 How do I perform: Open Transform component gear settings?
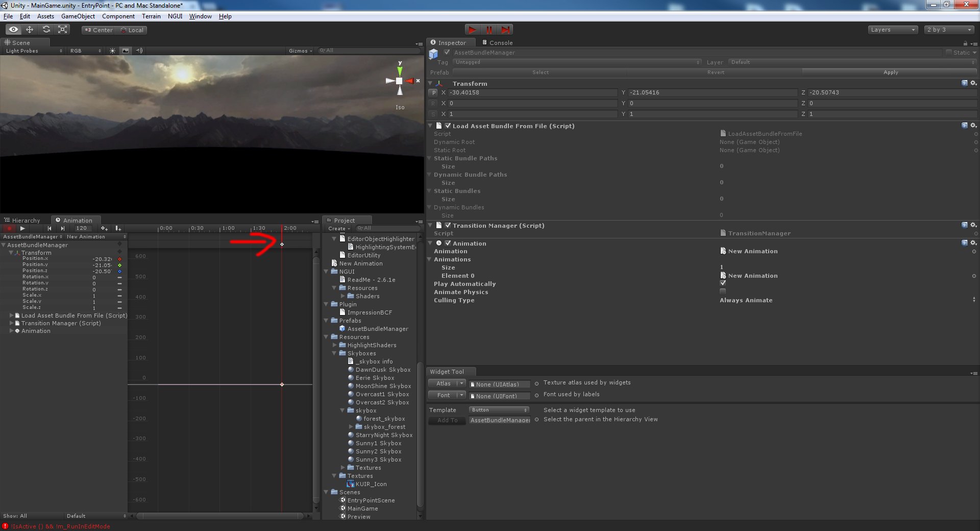[x=973, y=83]
